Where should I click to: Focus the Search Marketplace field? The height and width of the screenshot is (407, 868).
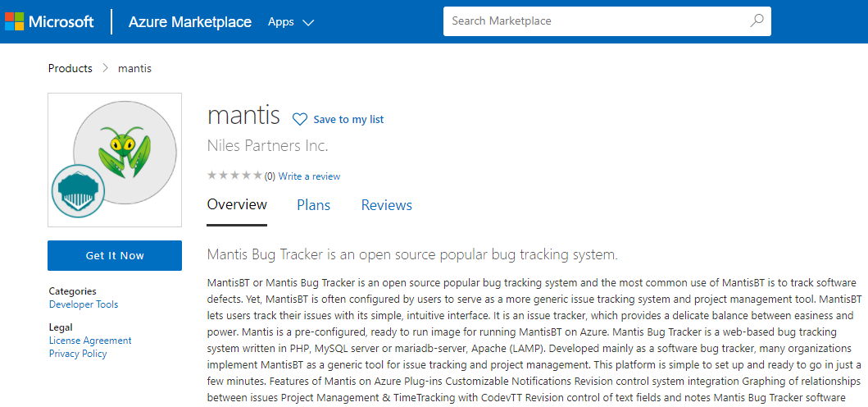[594, 21]
